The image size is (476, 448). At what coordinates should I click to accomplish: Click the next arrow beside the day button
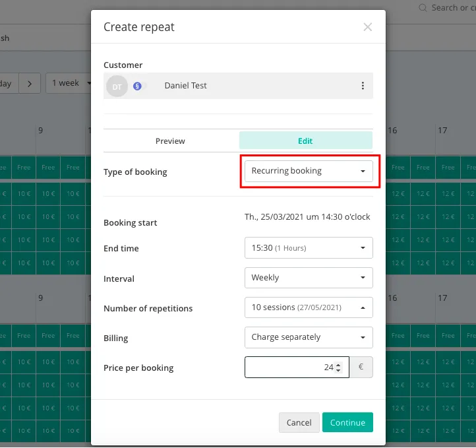point(29,84)
